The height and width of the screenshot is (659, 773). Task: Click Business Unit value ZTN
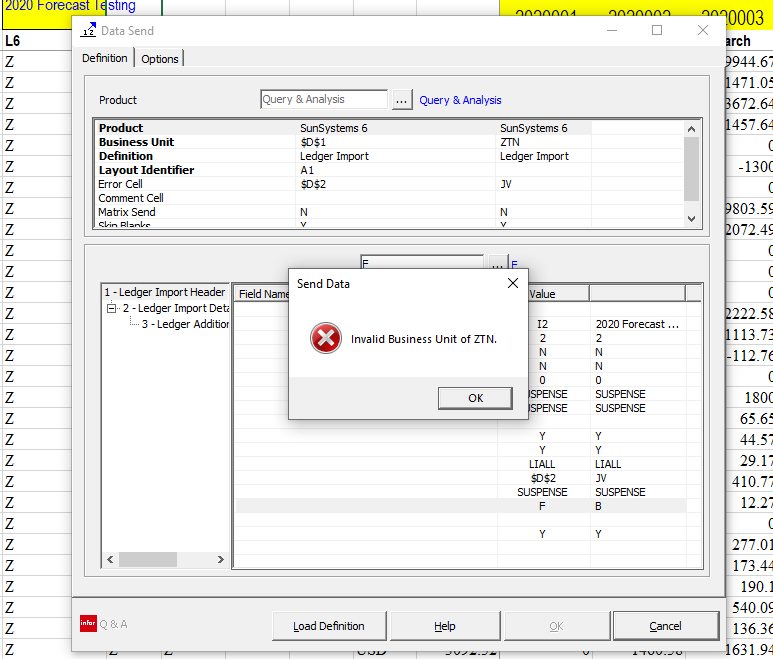tap(510, 142)
